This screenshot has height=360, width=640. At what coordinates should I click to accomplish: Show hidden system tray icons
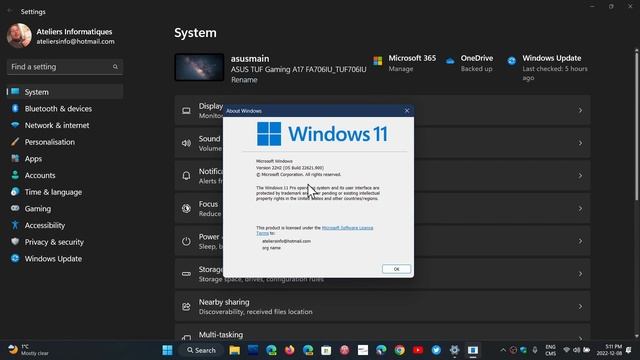pyautogui.click(x=503, y=350)
